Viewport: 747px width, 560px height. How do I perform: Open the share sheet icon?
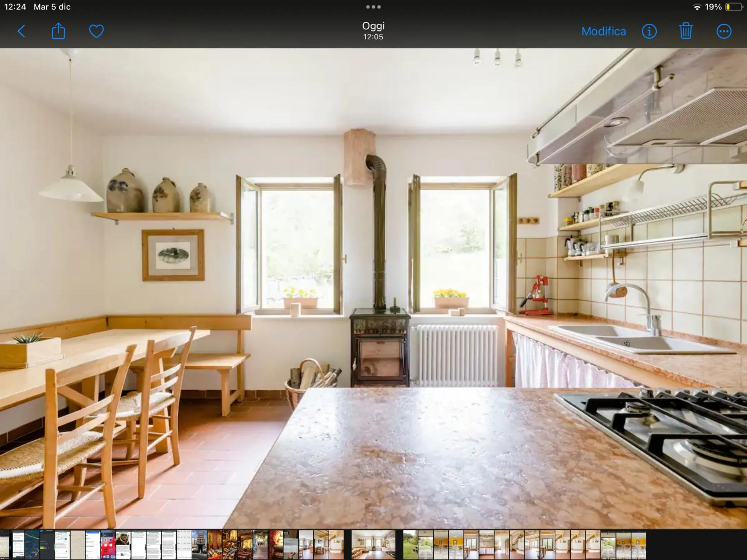[x=58, y=31]
